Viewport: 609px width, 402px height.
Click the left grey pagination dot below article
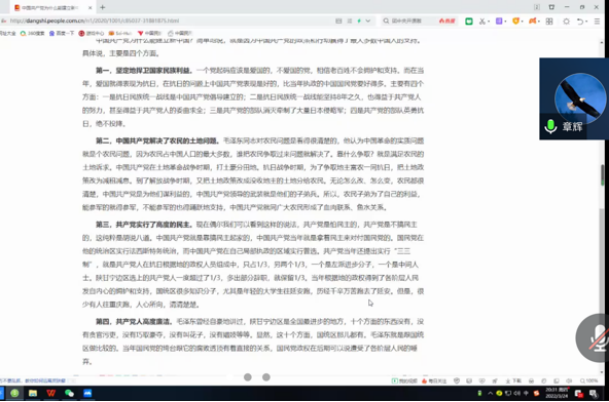tap(248, 377)
